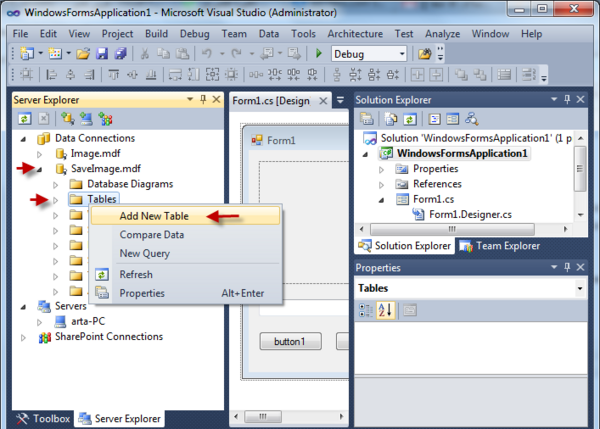Click the Paste toolbar icon

[182, 54]
